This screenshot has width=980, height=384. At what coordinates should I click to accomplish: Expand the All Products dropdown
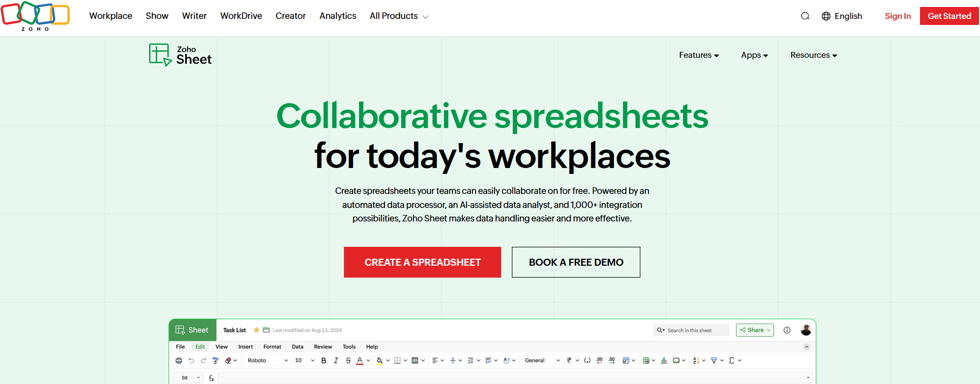tap(399, 16)
